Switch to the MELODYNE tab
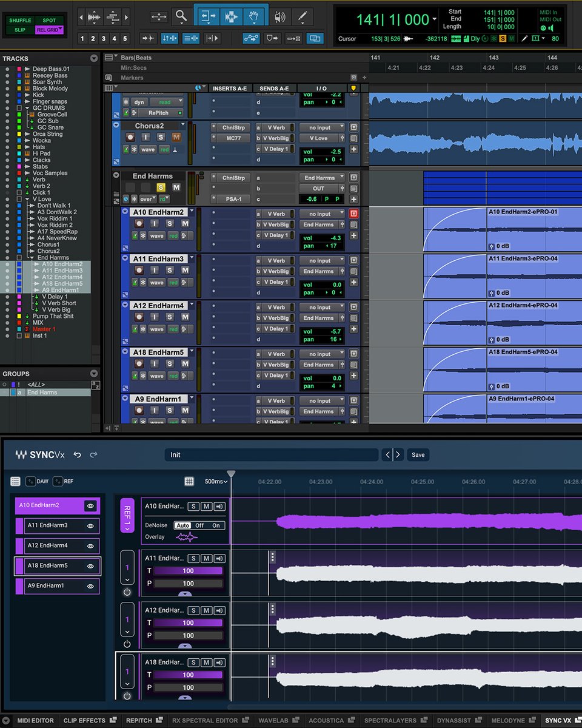The height and width of the screenshot is (728, 582). [513, 721]
